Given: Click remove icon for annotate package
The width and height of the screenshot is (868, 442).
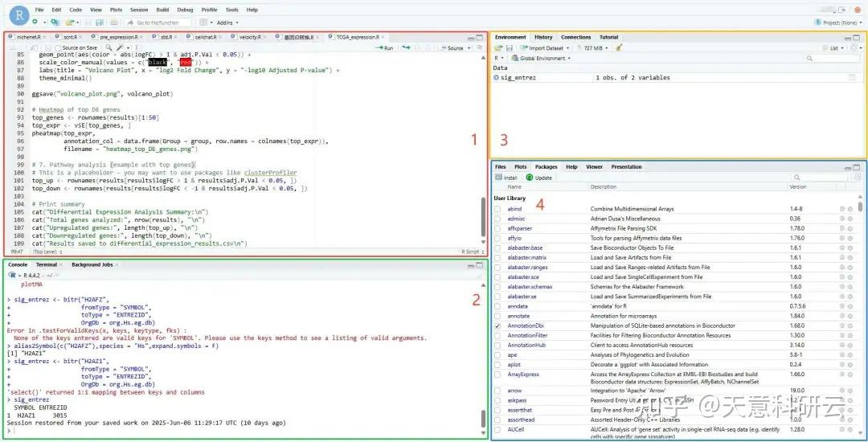Looking at the screenshot, I should click(x=850, y=316).
